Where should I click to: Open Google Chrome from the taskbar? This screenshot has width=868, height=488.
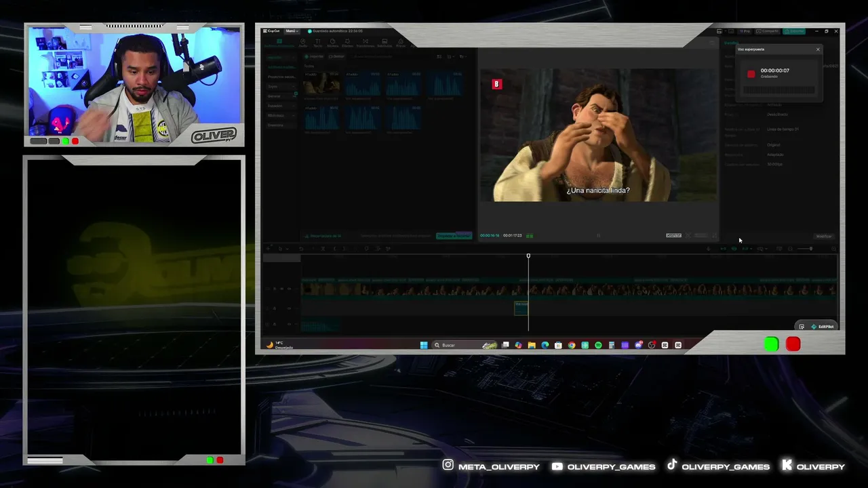point(572,345)
